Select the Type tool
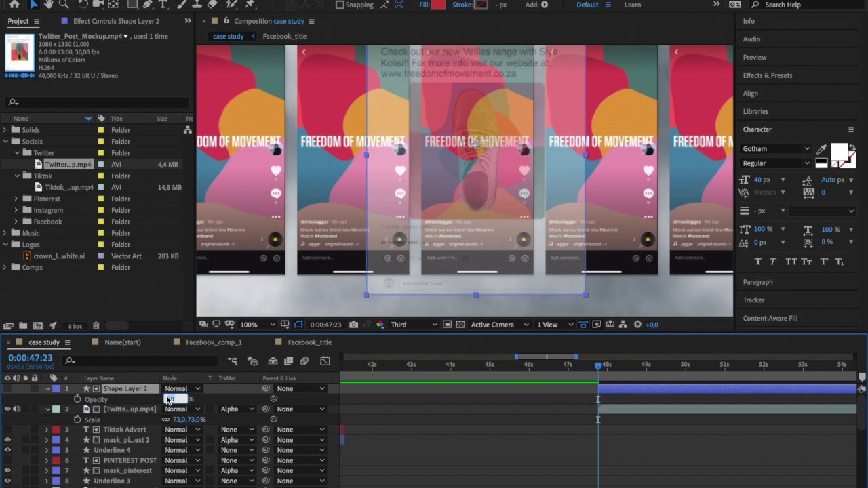This screenshot has height=488, width=868. 163,5
